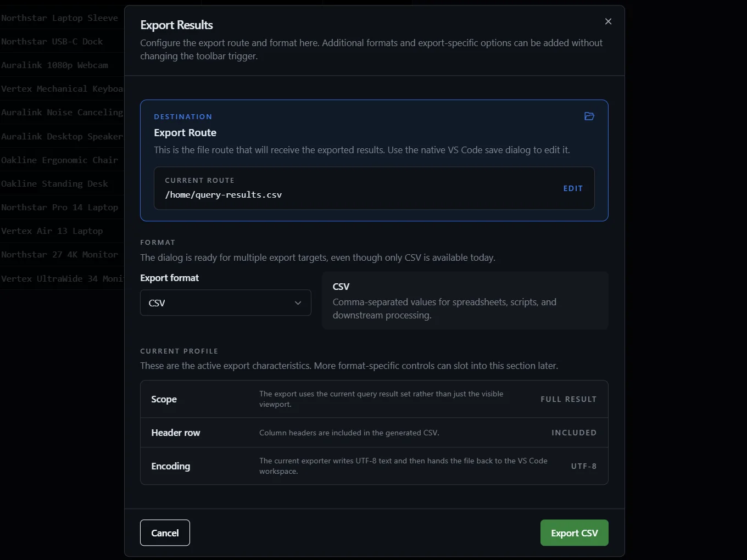Select Auralink Desktop Speaker row in background table
The image size is (747, 560).
(62, 136)
